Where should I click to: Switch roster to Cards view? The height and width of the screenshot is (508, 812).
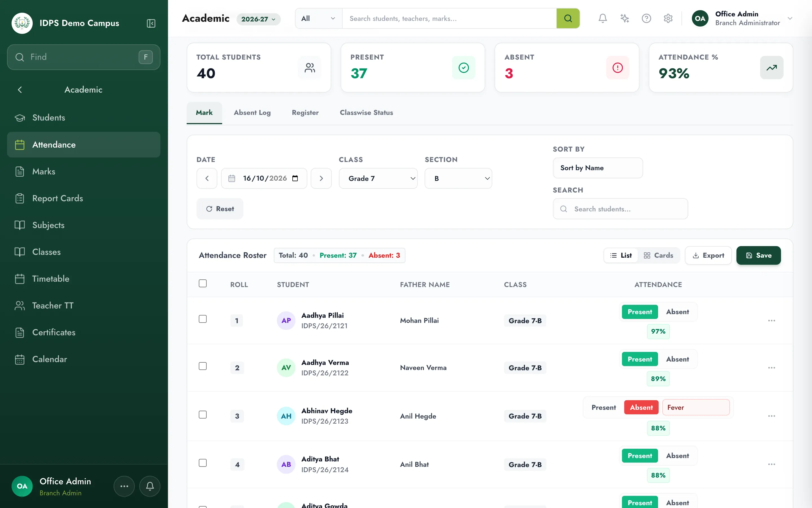[658, 255]
